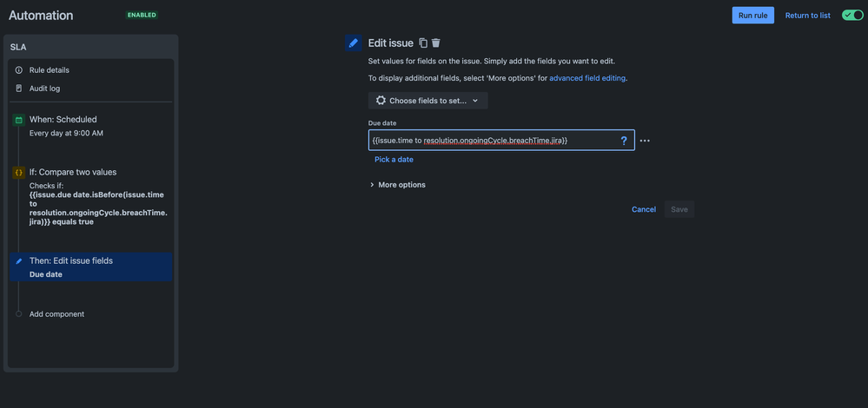The height and width of the screenshot is (408, 868).
Task: Select the yellow braces condition icon
Action: pyautogui.click(x=19, y=173)
